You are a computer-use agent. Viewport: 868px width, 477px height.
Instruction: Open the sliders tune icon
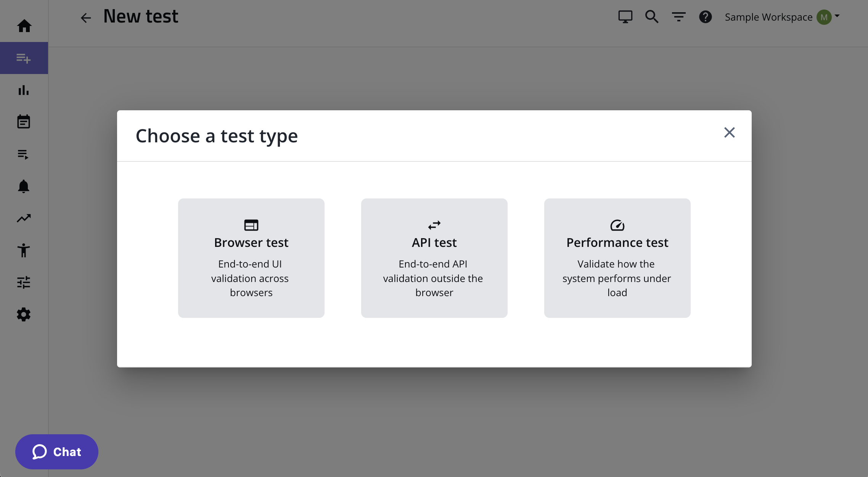tap(24, 282)
